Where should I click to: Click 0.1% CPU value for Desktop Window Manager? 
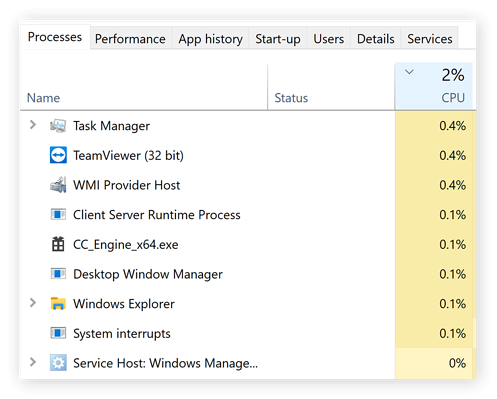coord(452,274)
